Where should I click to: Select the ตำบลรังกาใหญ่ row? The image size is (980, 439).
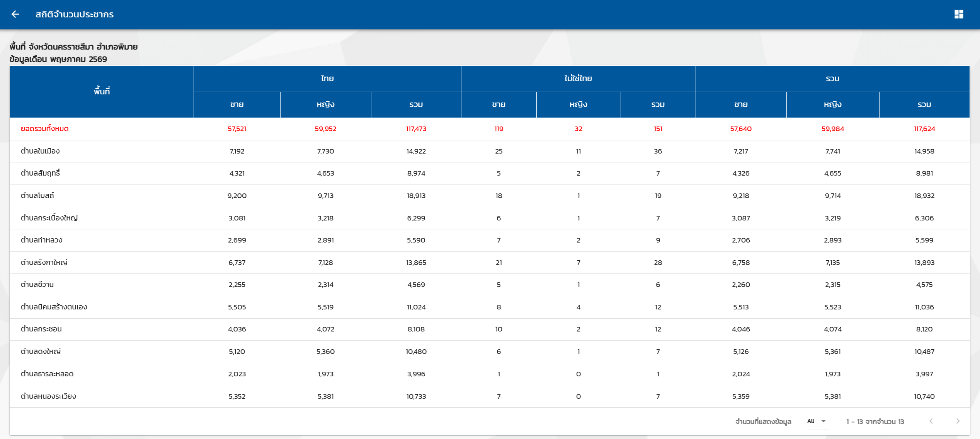click(x=490, y=263)
